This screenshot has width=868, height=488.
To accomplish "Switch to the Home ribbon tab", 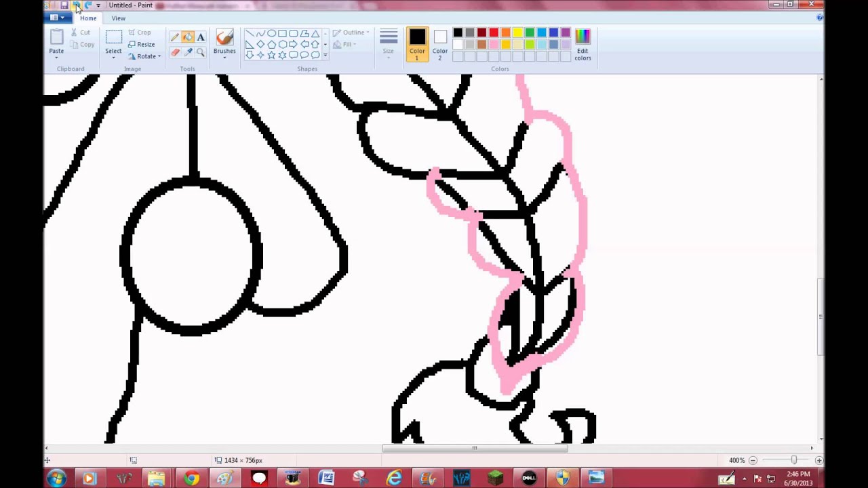I will pyautogui.click(x=88, y=18).
